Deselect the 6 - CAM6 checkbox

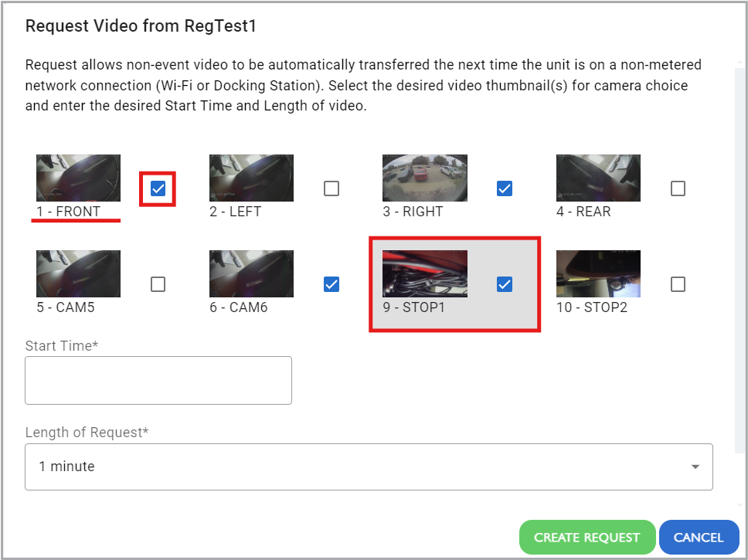point(331,284)
